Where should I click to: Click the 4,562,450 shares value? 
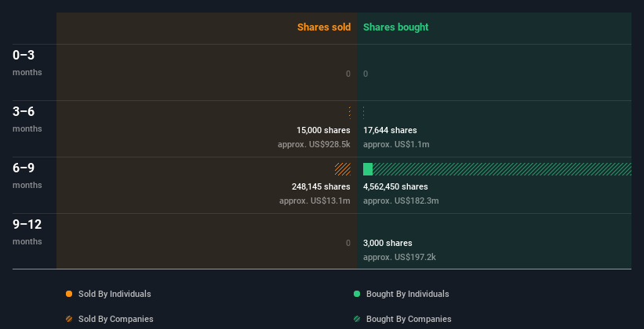tap(395, 186)
